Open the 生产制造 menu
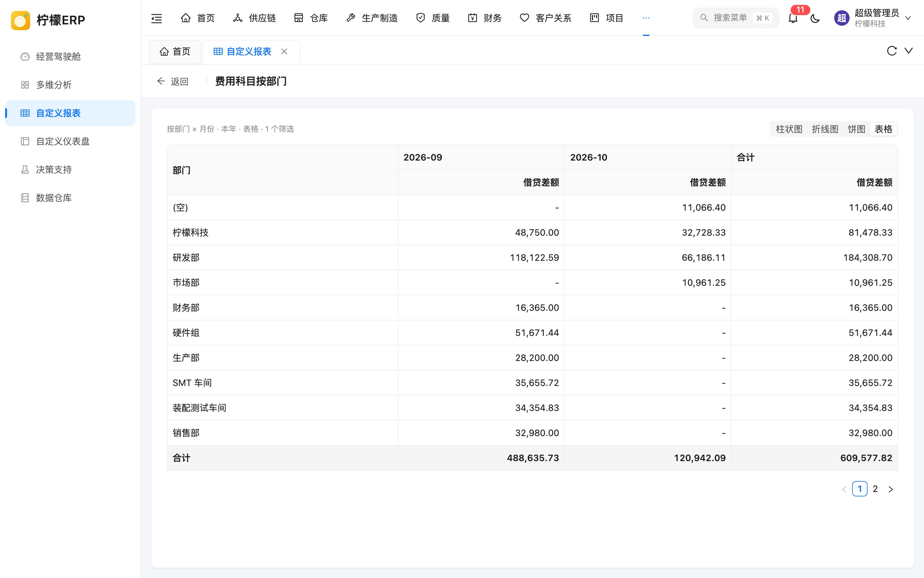The height and width of the screenshot is (578, 924). click(x=372, y=18)
